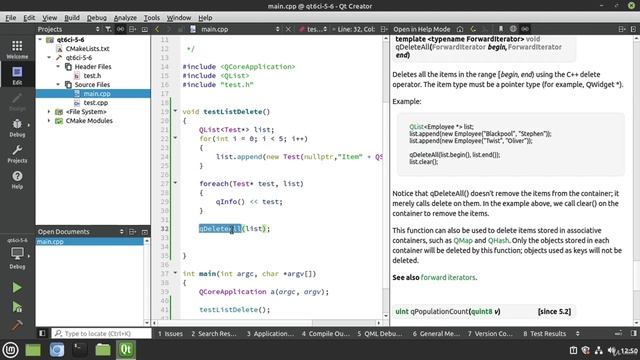The width and height of the screenshot is (640, 360).
Task: Switch to Welcome mode
Action: click(17, 49)
